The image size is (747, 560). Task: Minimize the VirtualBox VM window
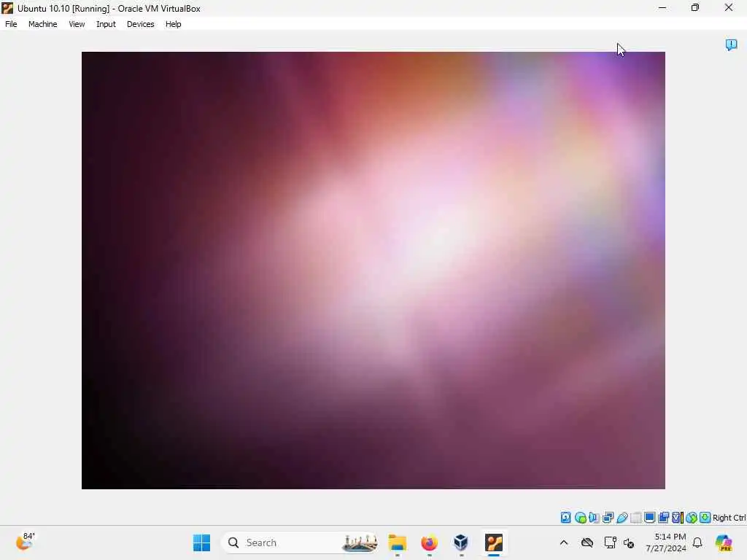[662, 7]
